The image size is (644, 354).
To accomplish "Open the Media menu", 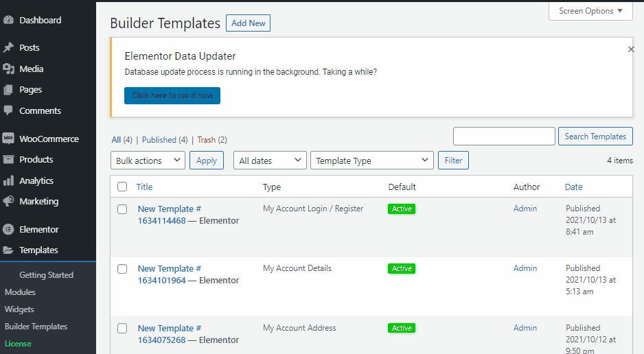I will point(31,69).
